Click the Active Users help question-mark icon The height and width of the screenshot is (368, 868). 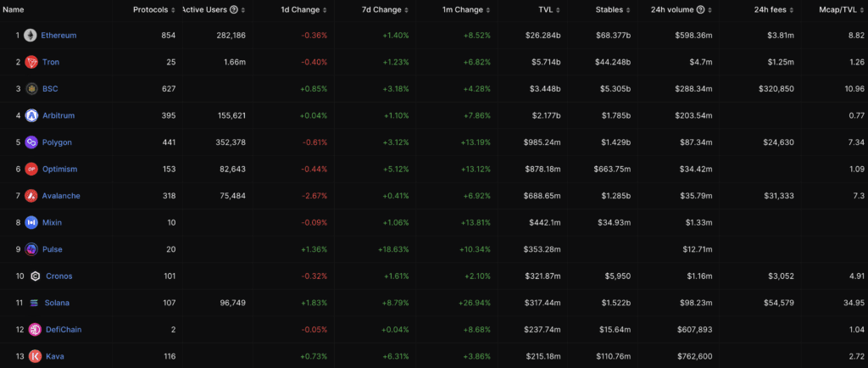click(234, 10)
